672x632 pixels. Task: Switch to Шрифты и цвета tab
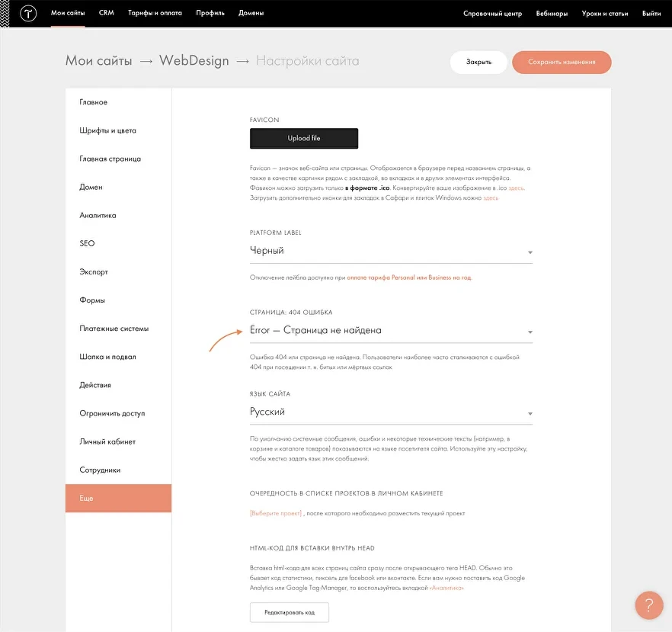coord(107,130)
